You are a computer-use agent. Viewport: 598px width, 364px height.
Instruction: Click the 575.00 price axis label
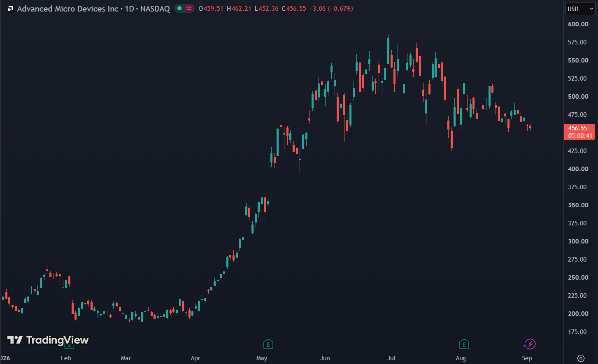578,42
